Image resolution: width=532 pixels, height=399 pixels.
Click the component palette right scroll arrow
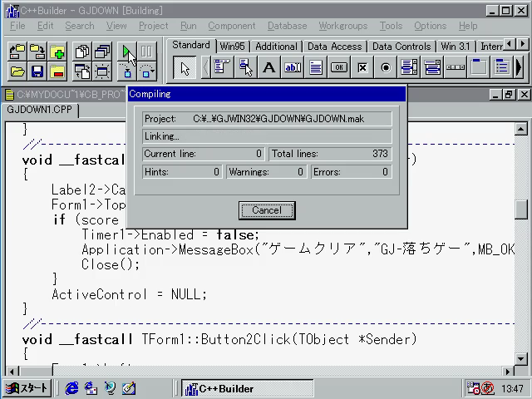[519, 67]
